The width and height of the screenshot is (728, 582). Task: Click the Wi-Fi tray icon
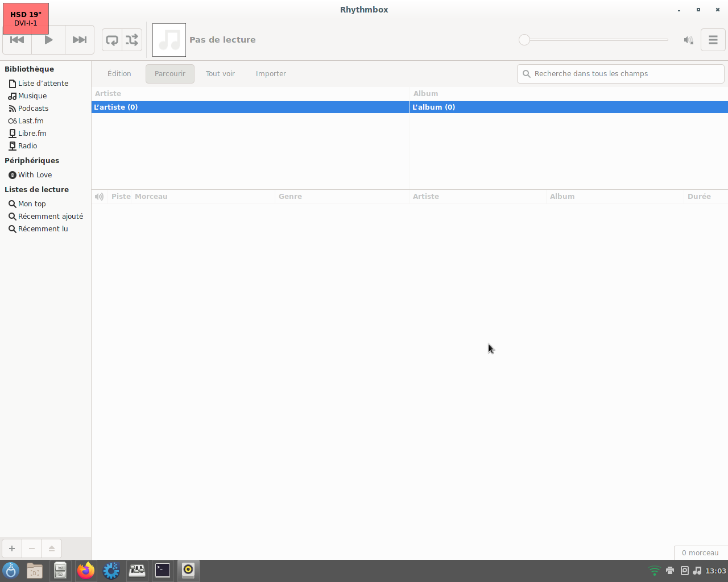pyautogui.click(x=655, y=571)
